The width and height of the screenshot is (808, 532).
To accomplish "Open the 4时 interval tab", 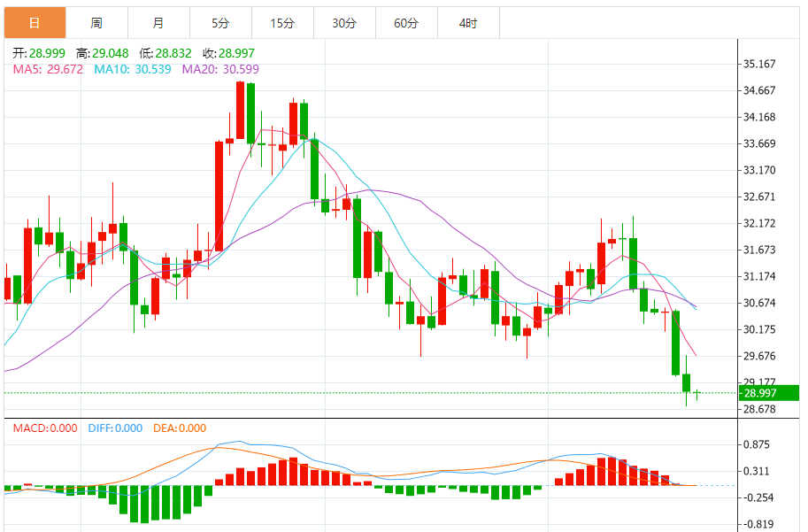I will click(468, 23).
